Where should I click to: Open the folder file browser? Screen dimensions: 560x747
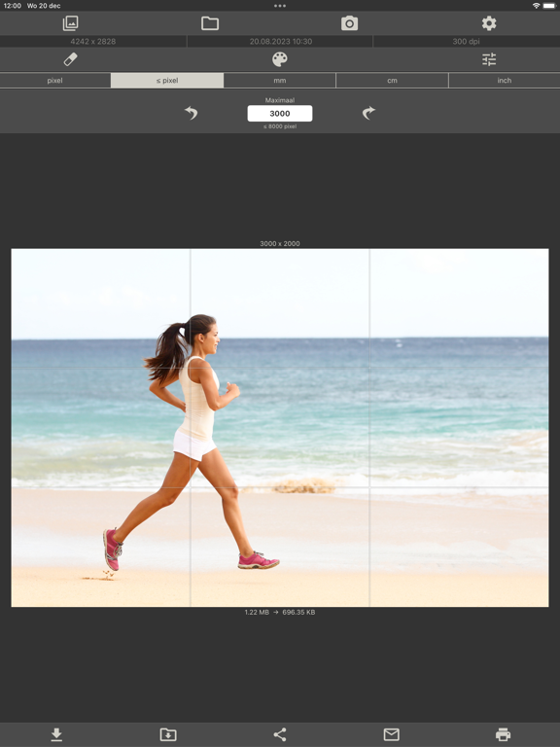coord(210,23)
